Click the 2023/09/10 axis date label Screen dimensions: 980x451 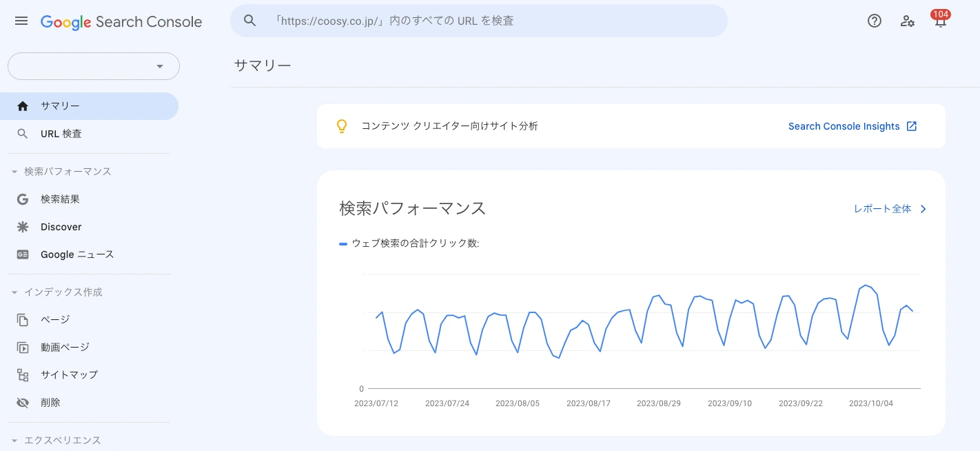coord(730,403)
